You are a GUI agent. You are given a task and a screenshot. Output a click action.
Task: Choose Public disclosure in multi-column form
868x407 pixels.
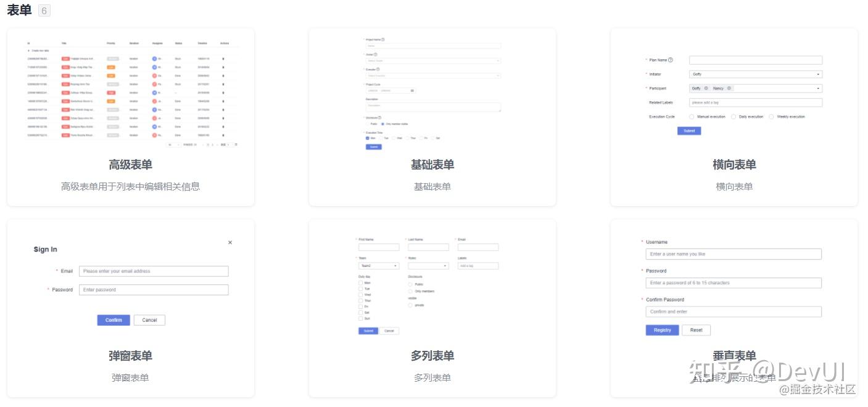pyautogui.click(x=410, y=284)
